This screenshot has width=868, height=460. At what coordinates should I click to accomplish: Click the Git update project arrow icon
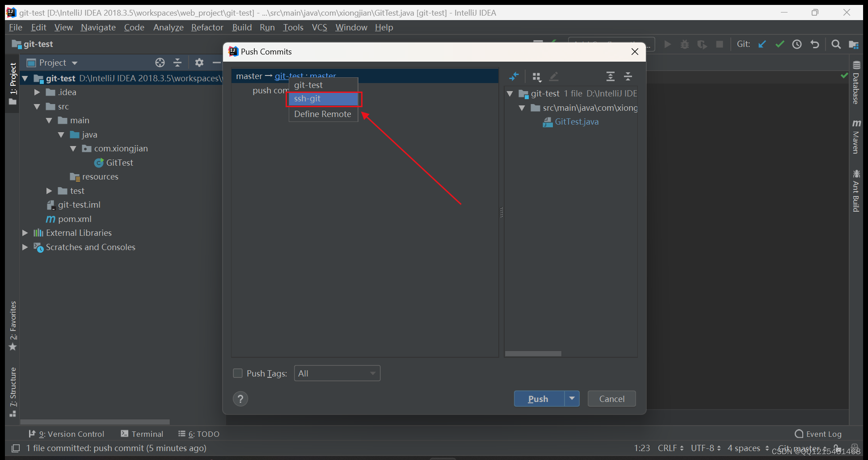[x=762, y=44]
